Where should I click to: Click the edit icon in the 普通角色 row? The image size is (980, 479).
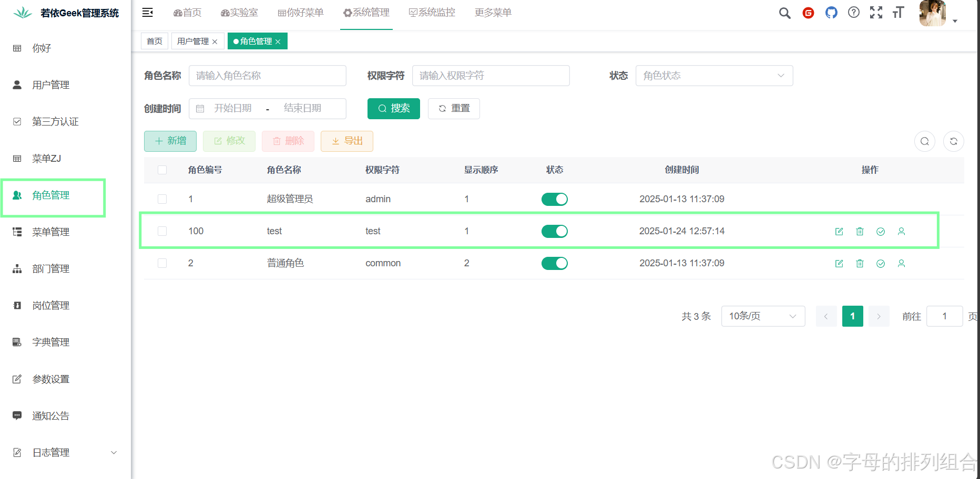tap(839, 264)
